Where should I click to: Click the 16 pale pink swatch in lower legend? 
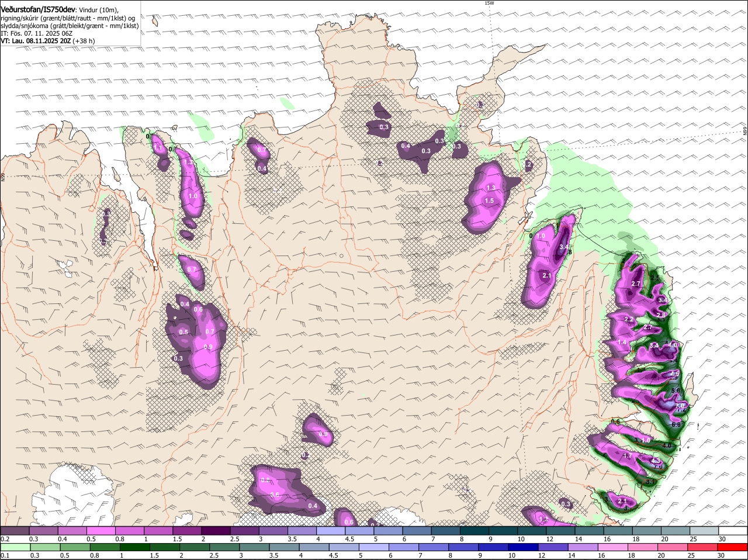coord(613,547)
